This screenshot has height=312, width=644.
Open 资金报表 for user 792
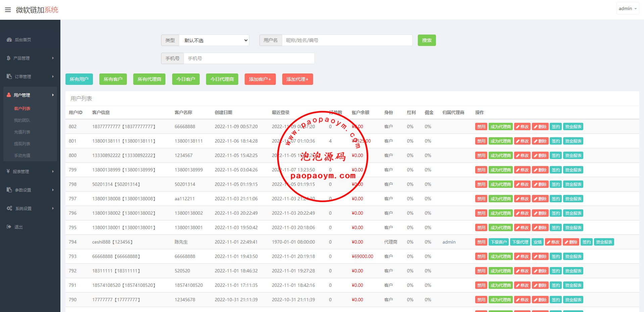pos(573,271)
